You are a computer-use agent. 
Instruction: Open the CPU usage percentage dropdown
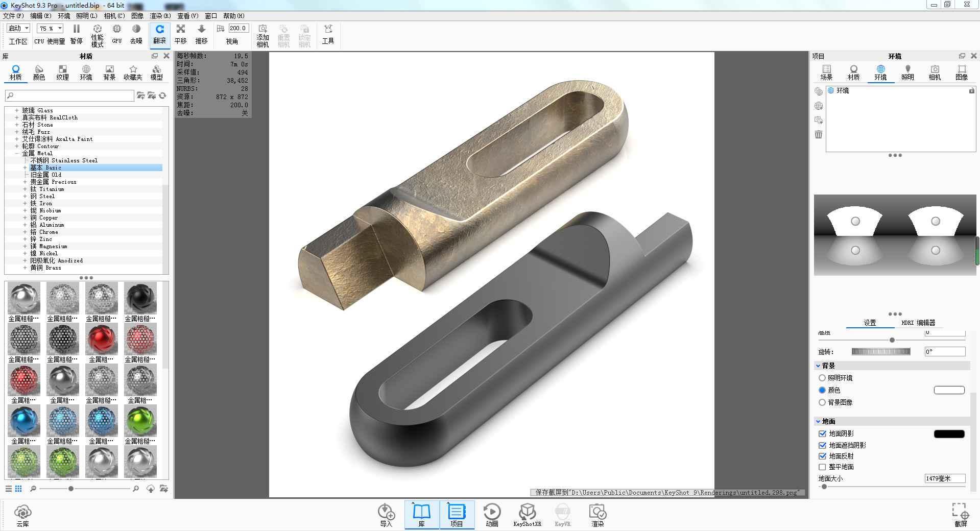tap(50, 29)
